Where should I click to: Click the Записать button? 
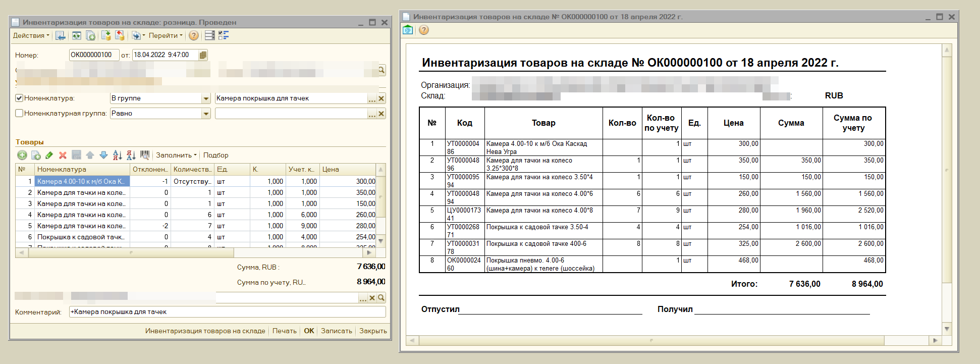[x=336, y=331]
